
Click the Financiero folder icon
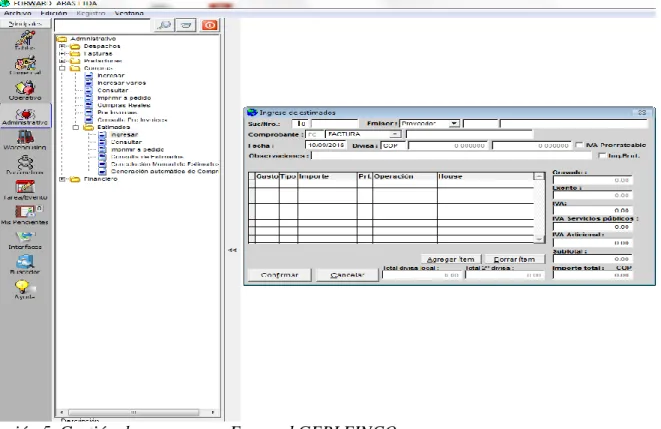75,179
